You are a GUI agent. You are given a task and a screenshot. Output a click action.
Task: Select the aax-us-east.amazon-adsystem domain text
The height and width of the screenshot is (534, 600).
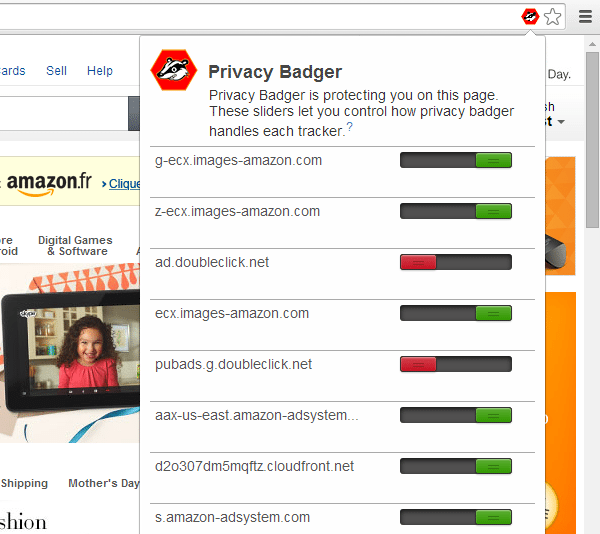point(257,415)
